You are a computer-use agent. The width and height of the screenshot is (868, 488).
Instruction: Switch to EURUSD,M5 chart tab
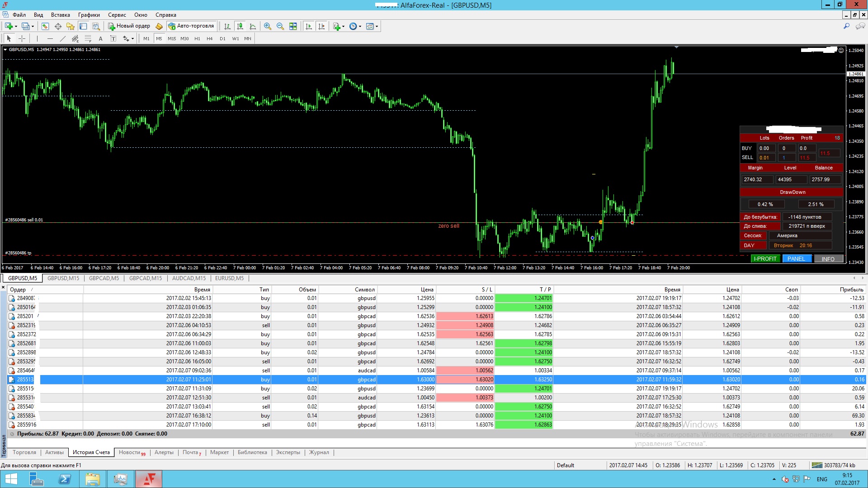click(x=229, y=278)
